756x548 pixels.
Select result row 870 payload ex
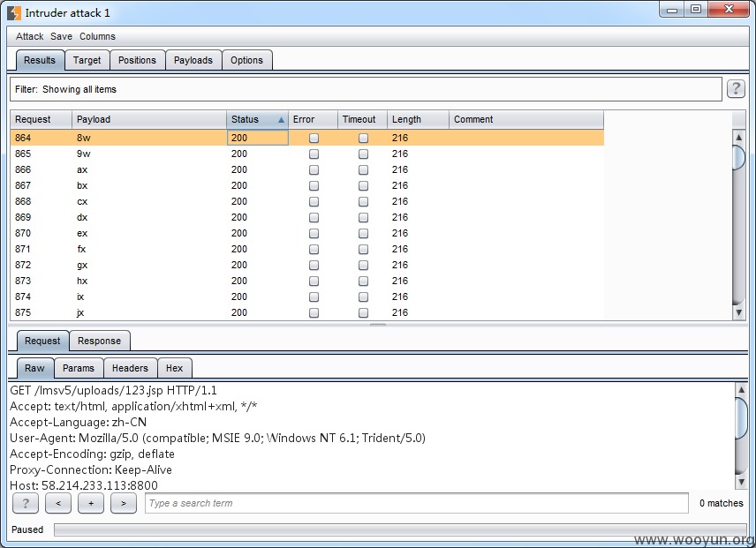click(307, 233)
